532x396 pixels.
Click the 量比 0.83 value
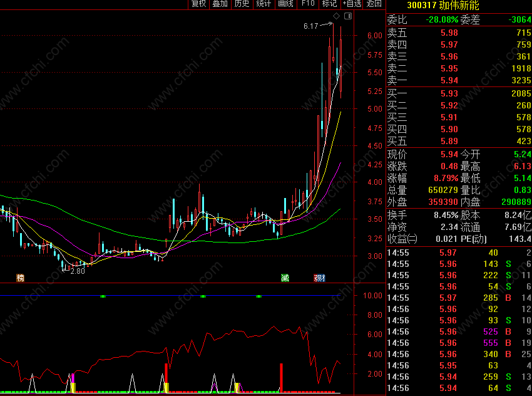(x=523, y=190)
